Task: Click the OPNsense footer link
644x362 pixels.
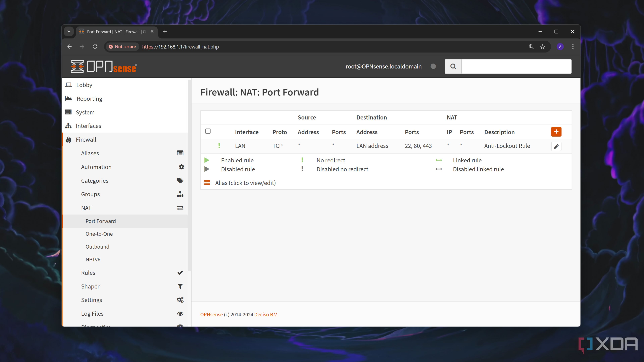Action: (x=211, y=315)
